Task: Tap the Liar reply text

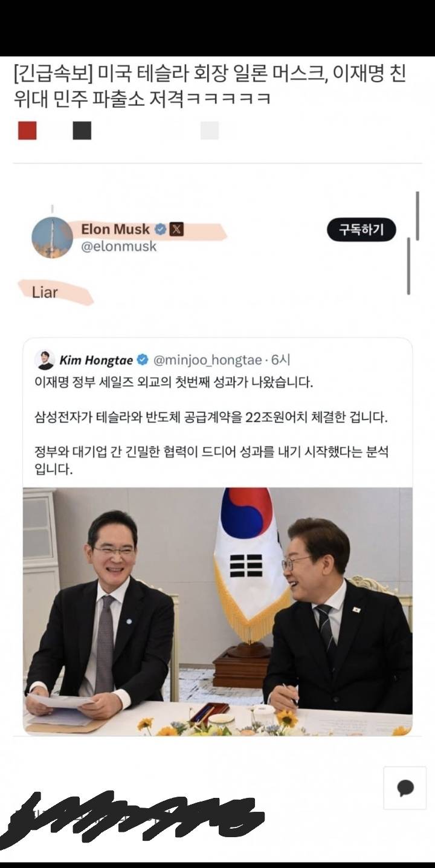Action: [x=45, y=293]
